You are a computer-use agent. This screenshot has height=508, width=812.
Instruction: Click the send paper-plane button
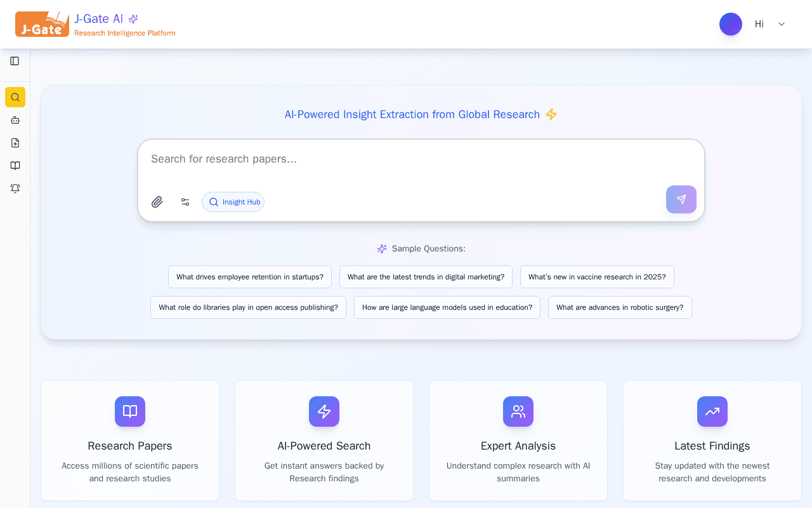[681, 199]
